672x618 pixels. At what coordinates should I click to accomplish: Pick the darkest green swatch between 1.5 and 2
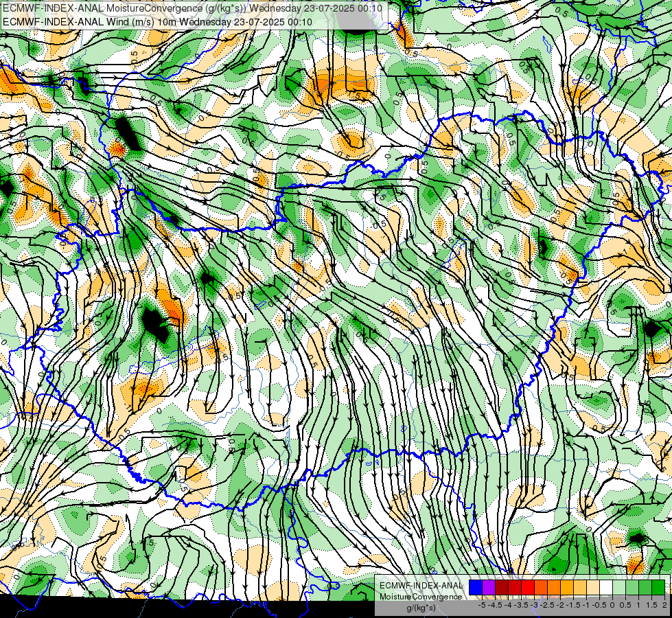(x=658, y=587)
